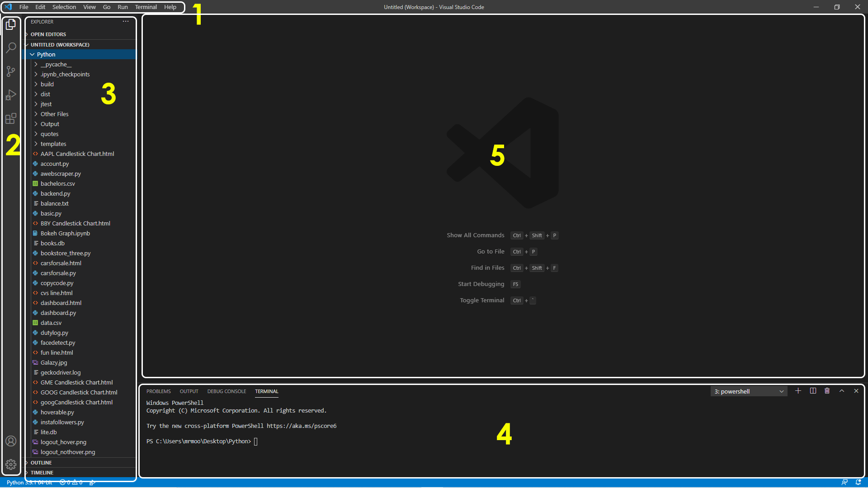Open the Run menu in menu bar
This screenshot has height=488, width=868.
(122, 7)
